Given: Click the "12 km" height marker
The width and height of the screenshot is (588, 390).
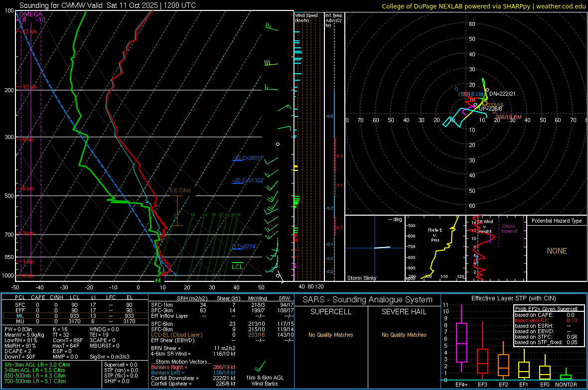Looking at the screenshot, I should pyautogui.click(x=29, y=87).
